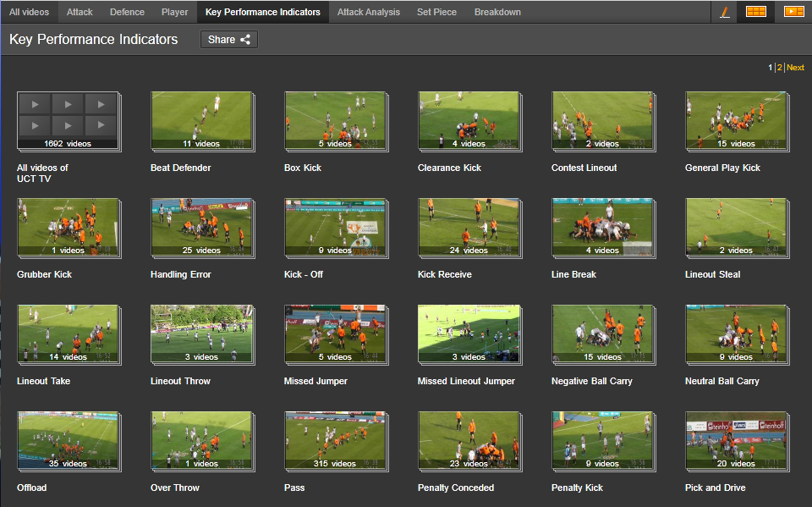
Task: Open the Attack Analysis tab
Action: point(368,12)
